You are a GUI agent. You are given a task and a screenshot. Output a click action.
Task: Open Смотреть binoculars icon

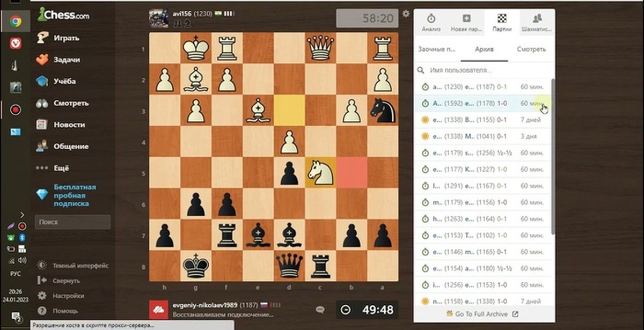click(x=42, y=103)
